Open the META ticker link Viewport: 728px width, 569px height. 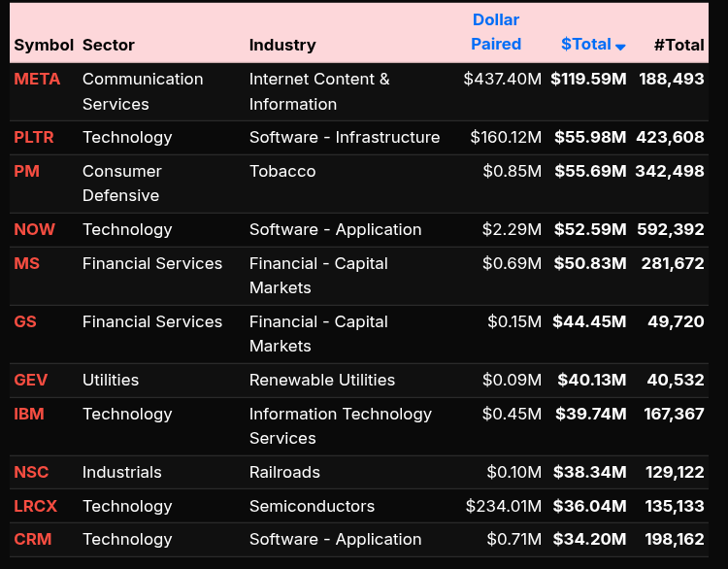coord(37,80)
